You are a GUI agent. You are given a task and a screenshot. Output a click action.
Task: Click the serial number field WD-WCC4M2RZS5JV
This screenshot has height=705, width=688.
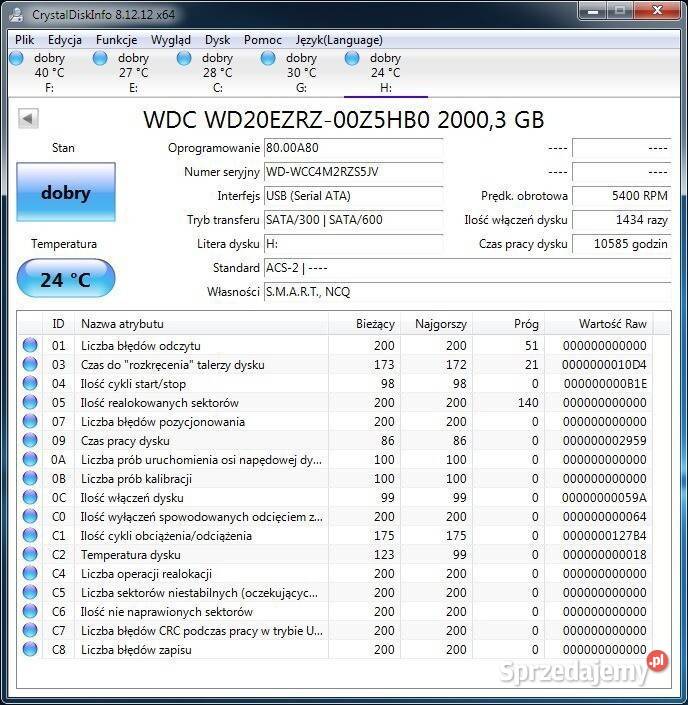click(353, 172)
